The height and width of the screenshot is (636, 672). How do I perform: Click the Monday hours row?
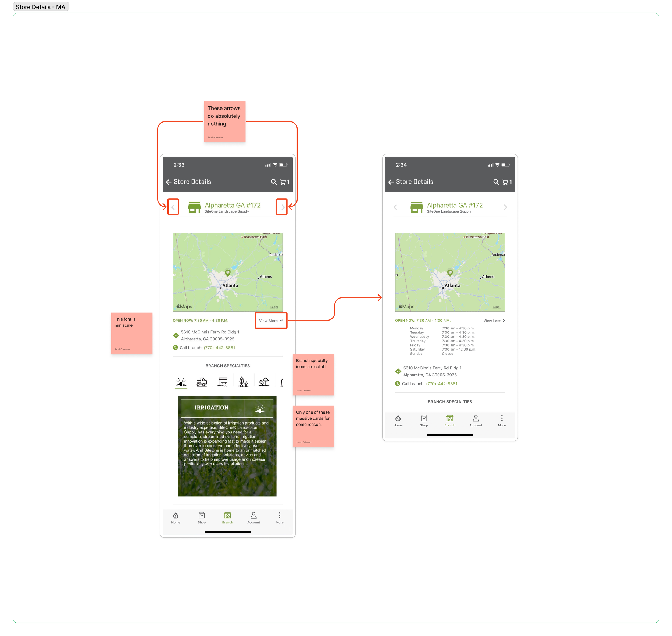(442, 328)
